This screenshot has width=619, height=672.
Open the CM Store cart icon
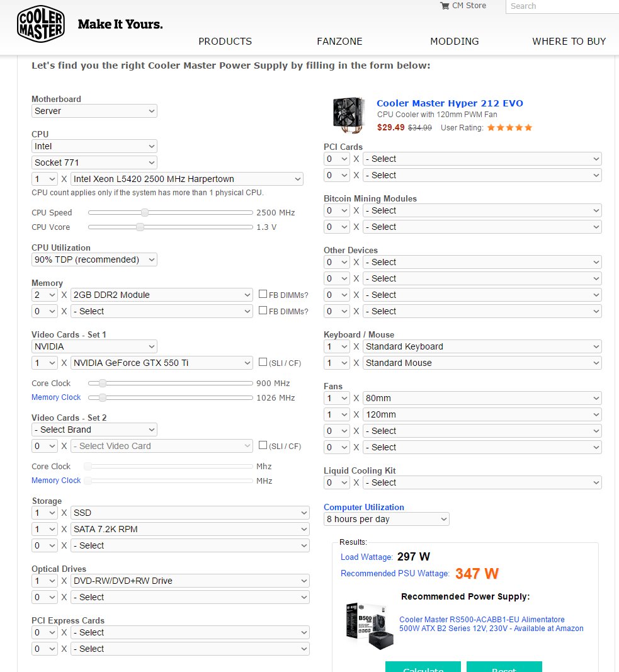[x=445, y=6]
